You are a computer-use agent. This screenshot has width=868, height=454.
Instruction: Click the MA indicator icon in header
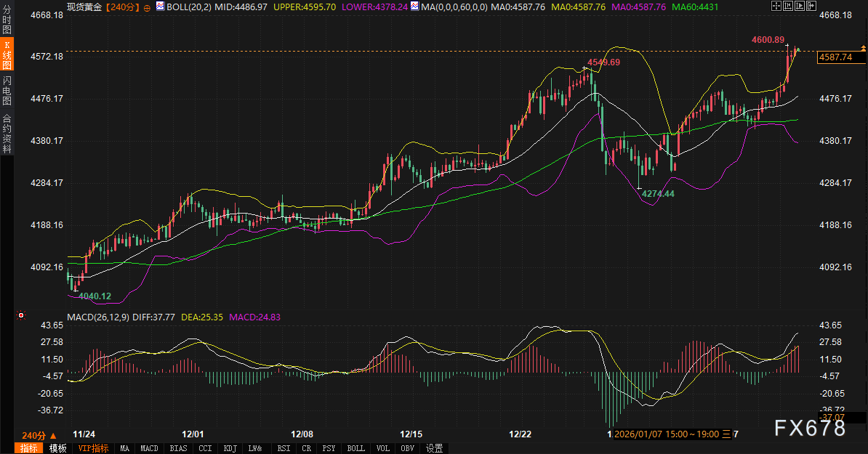pyautogui.click(x=414, y=7)
